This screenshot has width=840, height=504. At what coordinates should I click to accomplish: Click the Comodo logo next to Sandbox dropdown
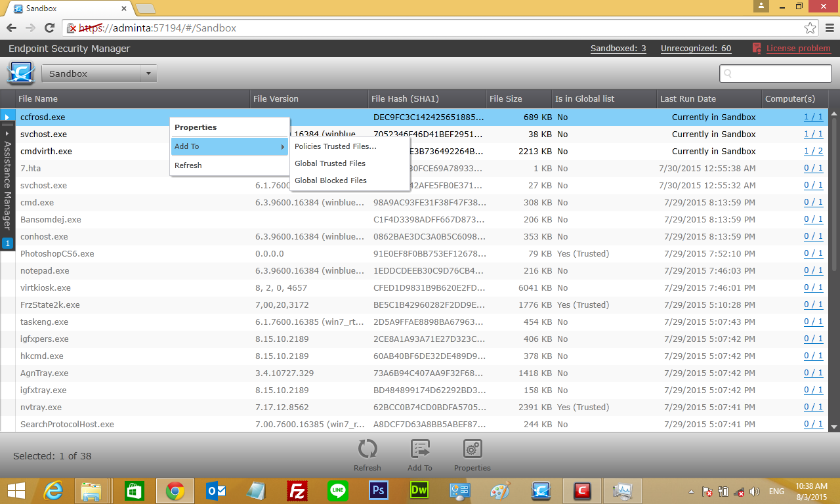[21, 73]
